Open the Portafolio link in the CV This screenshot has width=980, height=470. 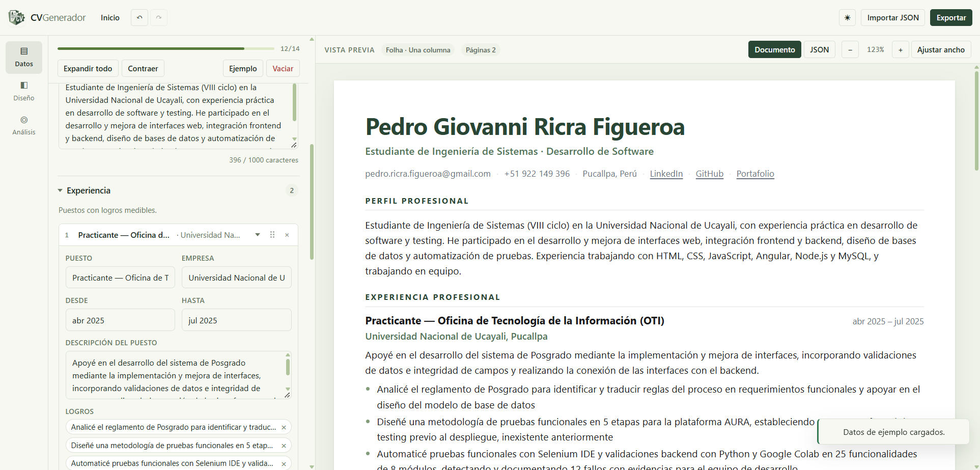click(x=755, y=174)
